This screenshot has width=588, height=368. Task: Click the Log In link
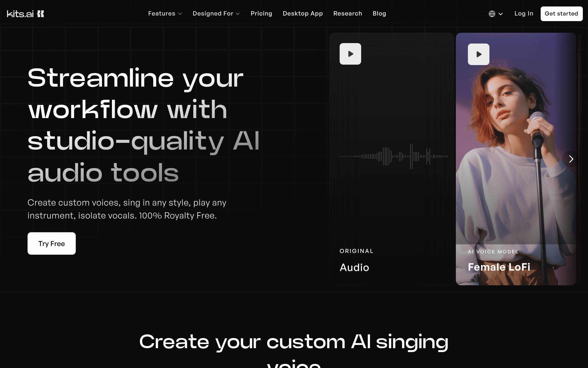[524, 14]
